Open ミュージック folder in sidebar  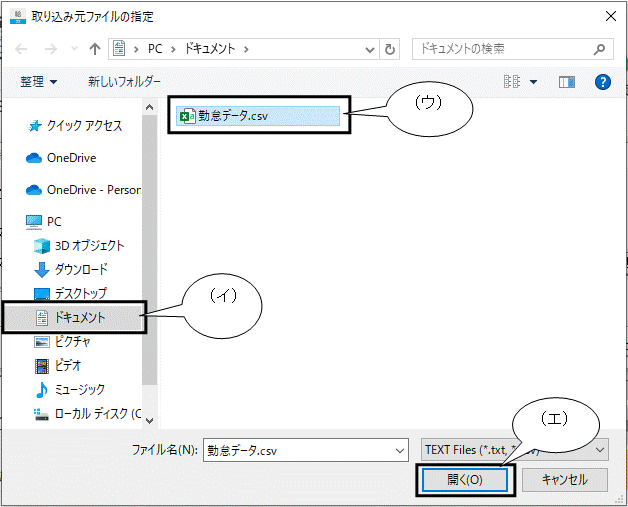(x=70, y=390)
